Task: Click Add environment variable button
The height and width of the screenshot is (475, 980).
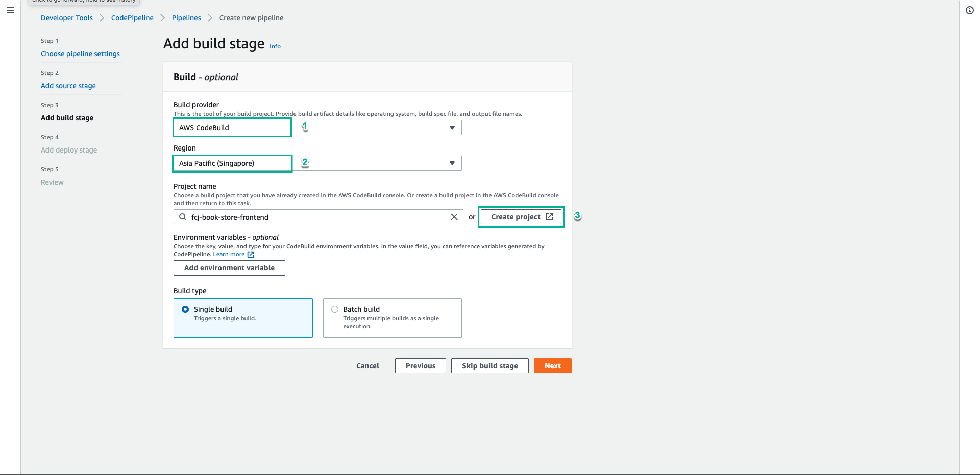Action: pyautogui.click(x=229, y=268)
